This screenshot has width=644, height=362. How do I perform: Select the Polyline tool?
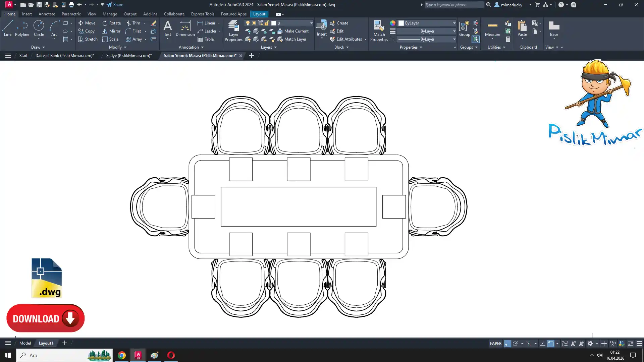[x=22, y=28]
